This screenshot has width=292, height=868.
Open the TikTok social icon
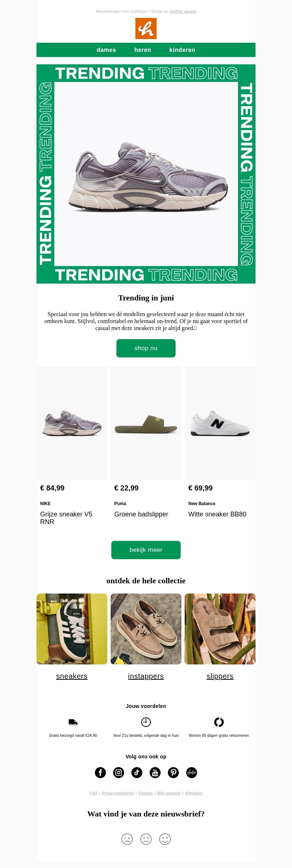click(x=137, y=773)
